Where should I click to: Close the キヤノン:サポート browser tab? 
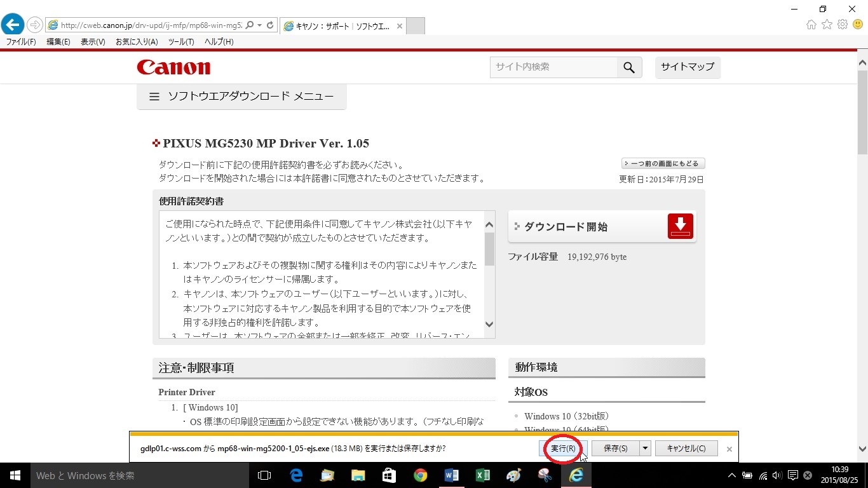[400, 26]
